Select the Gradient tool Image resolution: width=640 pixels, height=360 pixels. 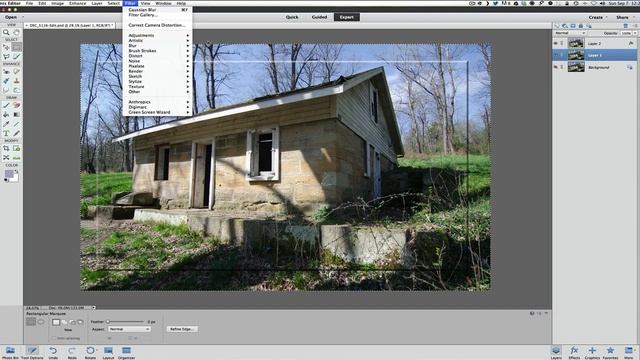pyautogui.click(x=17, y=115)
